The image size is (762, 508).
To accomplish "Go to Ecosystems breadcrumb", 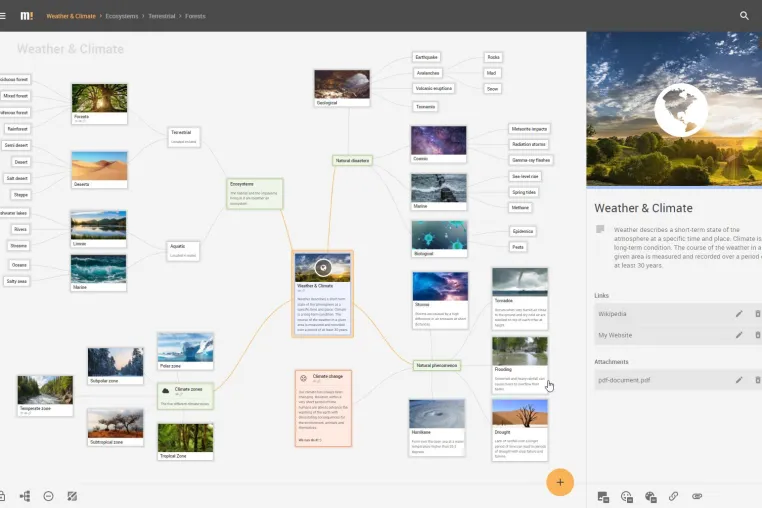I will [121, 16].
